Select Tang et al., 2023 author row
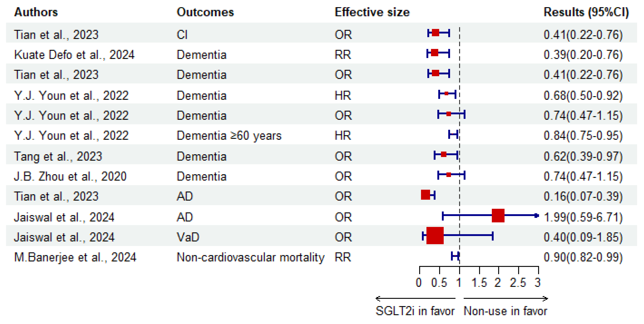Image resolution: width=644 pixels, height=324 pixels. tap(58, 156)
